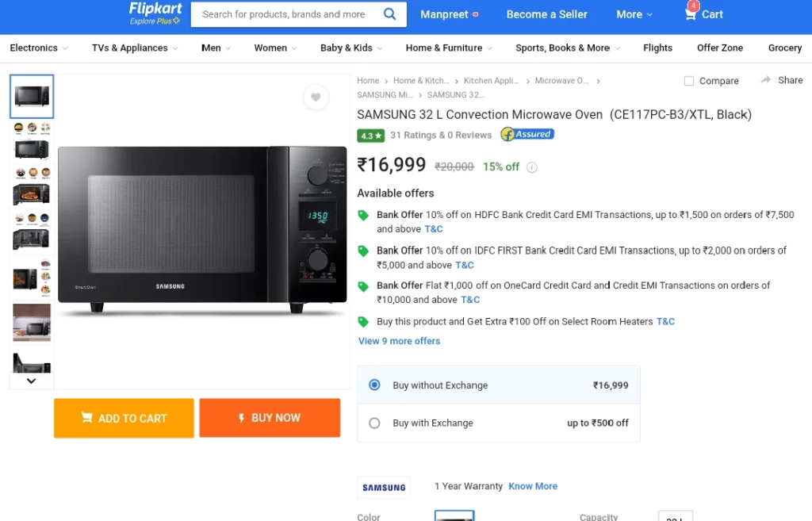Click the price info icon
This screenshot has width=812, height=521.
tap(532, 167)
